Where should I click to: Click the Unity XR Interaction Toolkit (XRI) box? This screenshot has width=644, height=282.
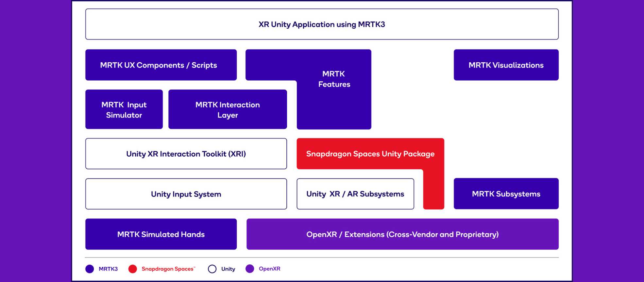coord(186,154)
